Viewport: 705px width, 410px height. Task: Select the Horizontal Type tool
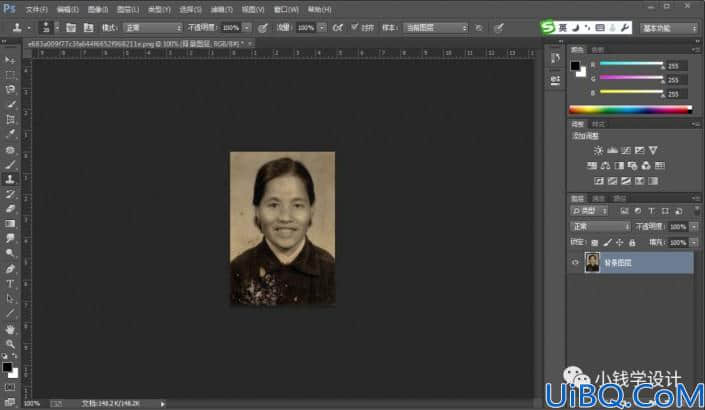tap(10, 284)
